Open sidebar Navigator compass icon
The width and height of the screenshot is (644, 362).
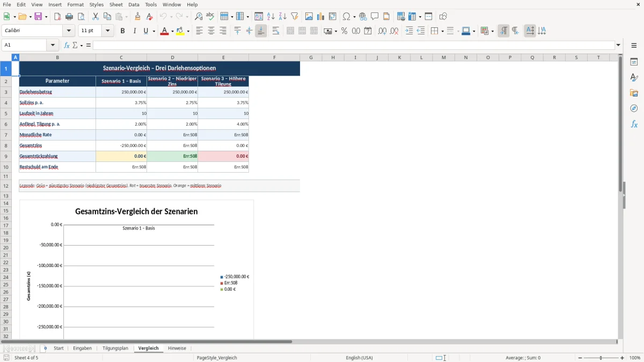coord(634,108)
